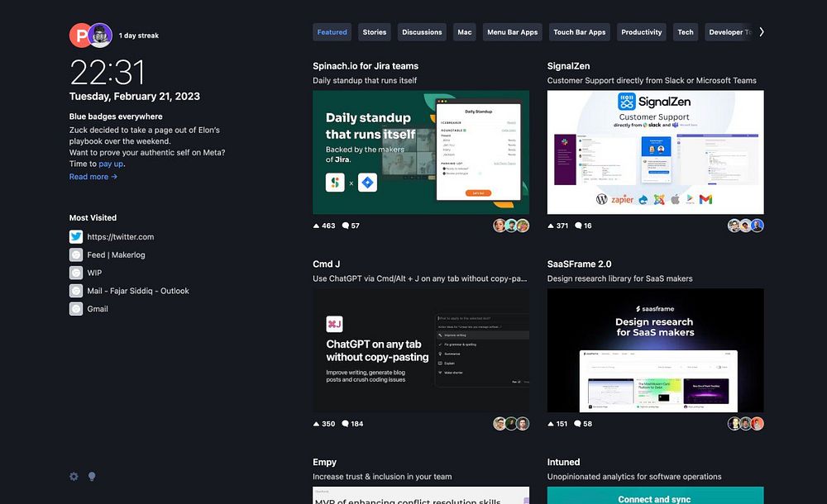Click the Gmail site icon
Viewport: 827px width, 504px height.
coord(76,308)
